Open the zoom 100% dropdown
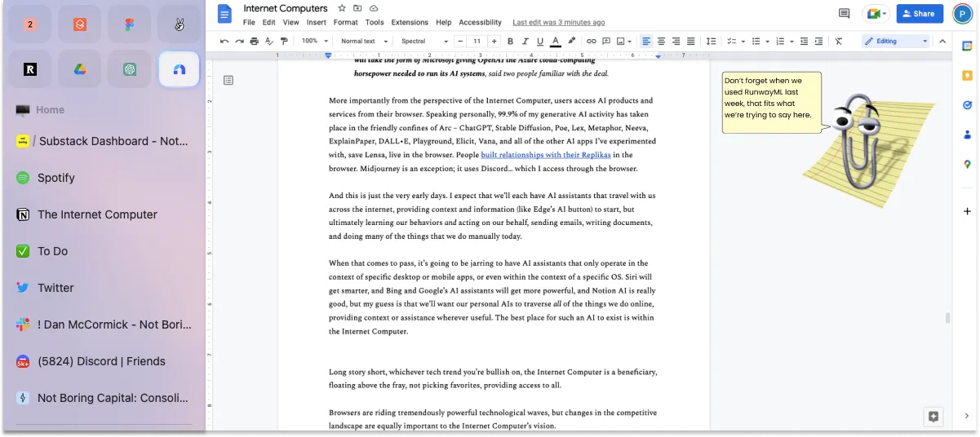The width and height of the screenshot is (980, 437). tap(315, 41)
